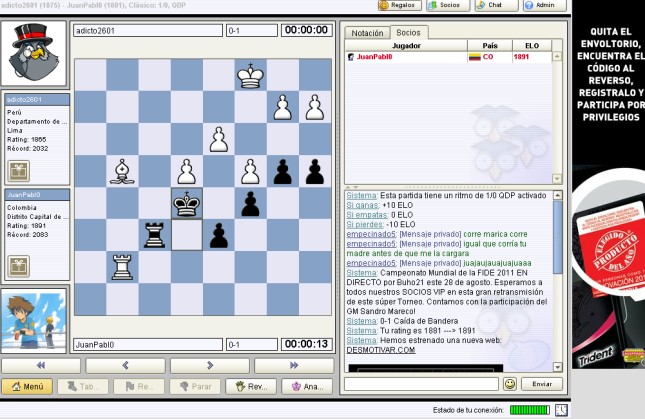
Task: Step back one move
Action: [124, 366]
